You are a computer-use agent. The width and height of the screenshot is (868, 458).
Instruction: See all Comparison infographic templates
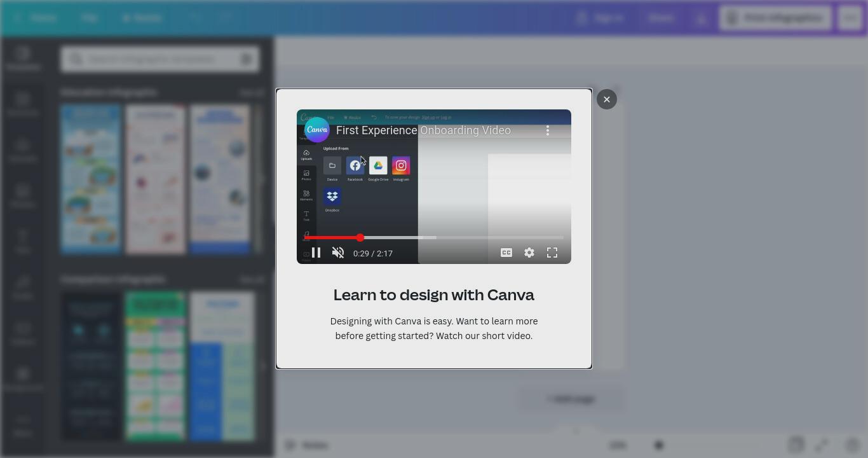coord(252,279)
